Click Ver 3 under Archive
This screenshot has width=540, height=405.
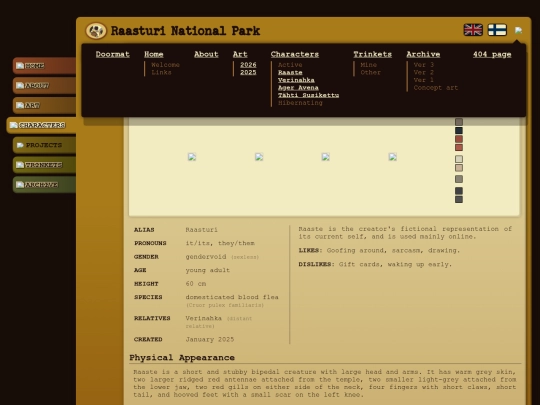click(x=424, y=65)
